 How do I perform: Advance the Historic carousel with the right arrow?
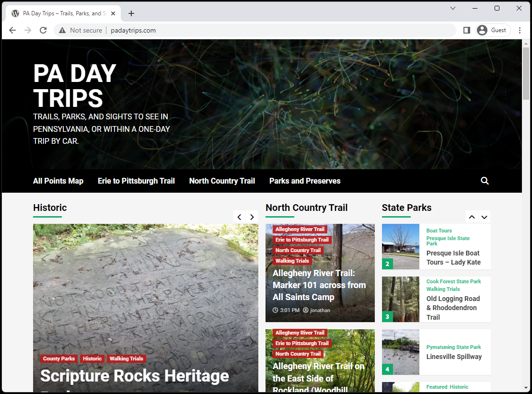point(252,217)
